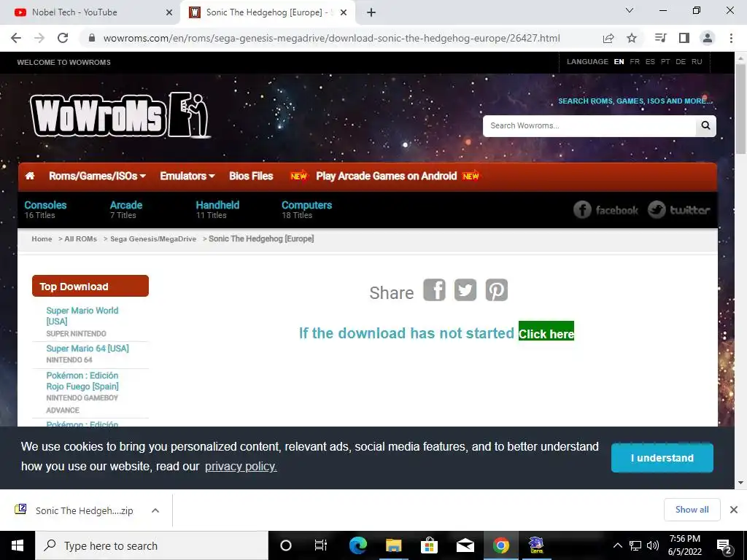
Task: Open Pokémon Edición Rojo Fuego [Spain]
Action: click(82, 381)
